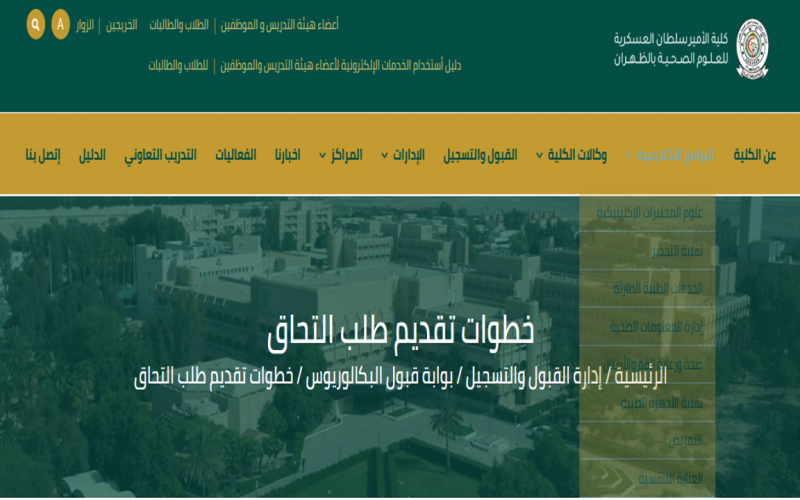Click the college name text beside the logo
The width and height of the screenshot is (800, 500).
coord(671,49)
